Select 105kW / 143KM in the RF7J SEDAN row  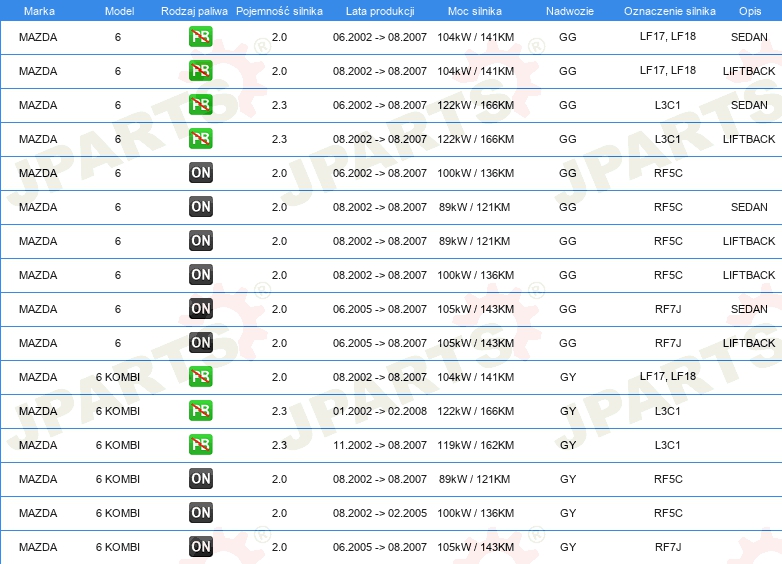(x=476, y=309)
